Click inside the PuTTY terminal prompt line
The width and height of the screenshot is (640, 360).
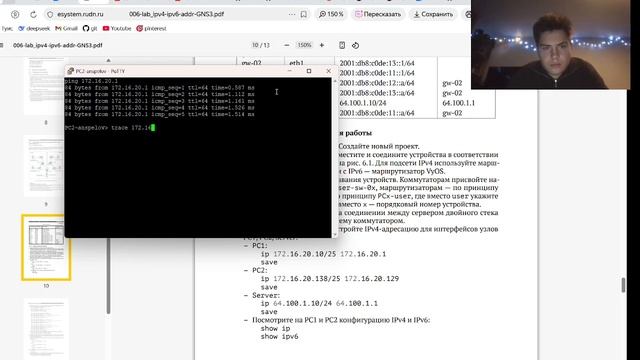click(x=110, y=128)
